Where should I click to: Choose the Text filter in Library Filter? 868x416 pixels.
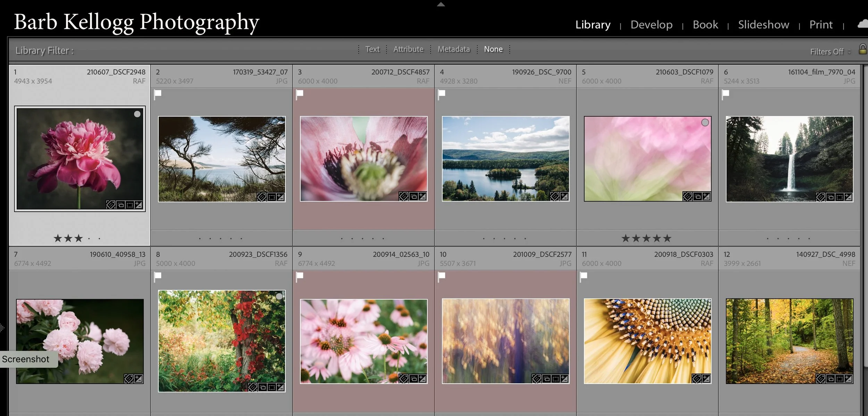click(372, 49)
